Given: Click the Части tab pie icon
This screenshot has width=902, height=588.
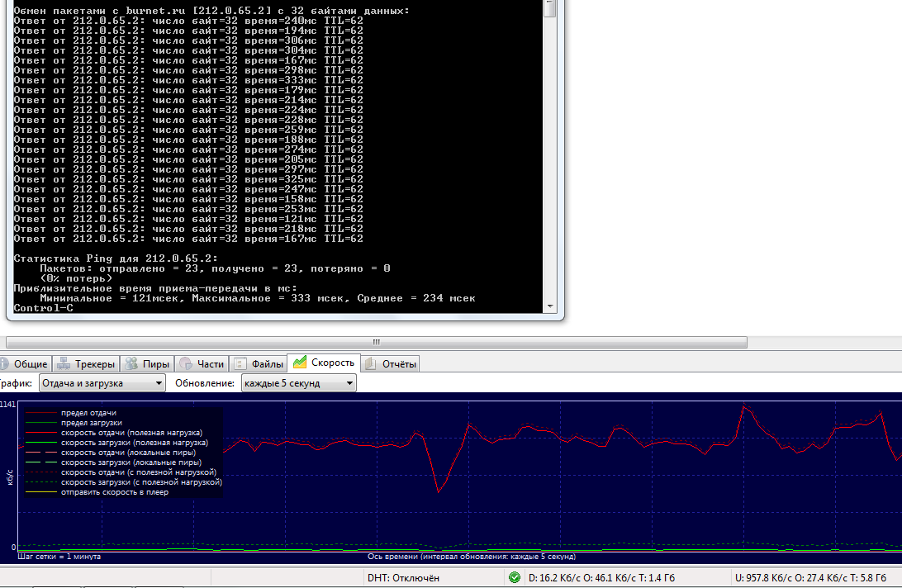Looking at the screenshot, I should click(187, 363).
